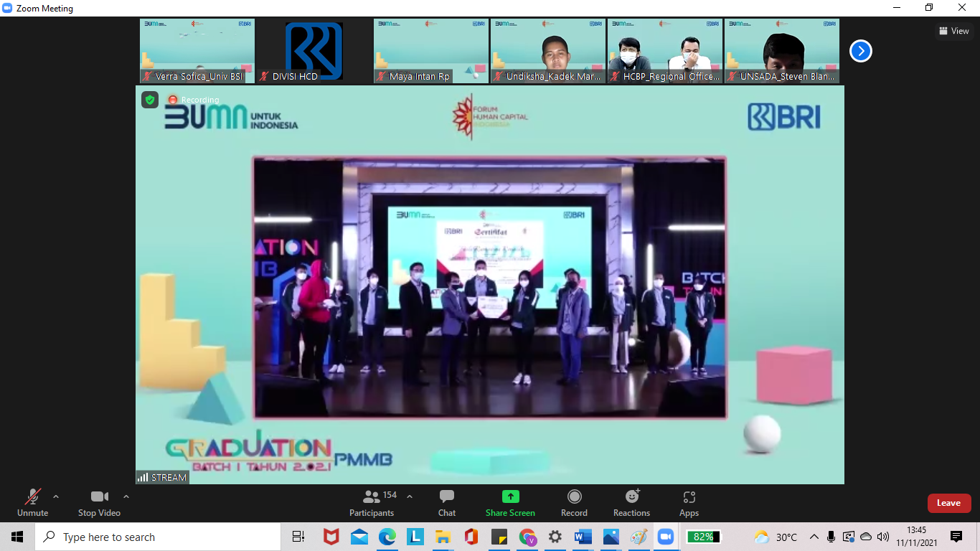The image size is (980, 551).
Task: Click the taskbar search box
Action: pos(158,537)
